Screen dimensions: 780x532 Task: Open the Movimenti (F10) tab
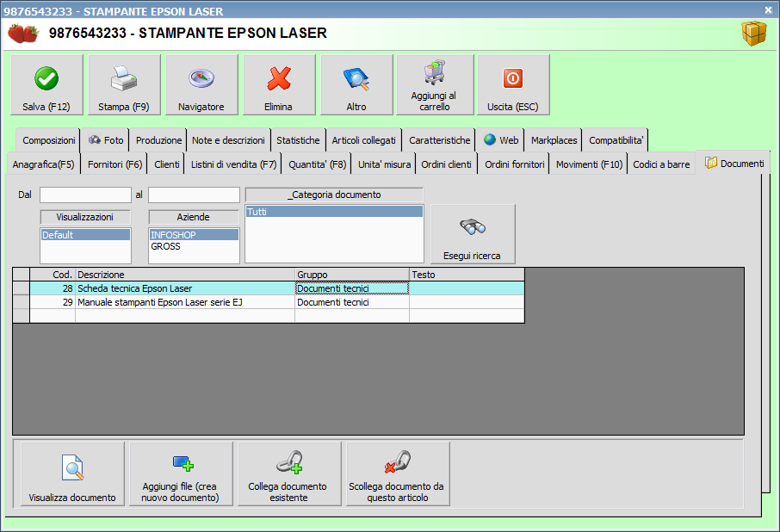coord(589,164)
